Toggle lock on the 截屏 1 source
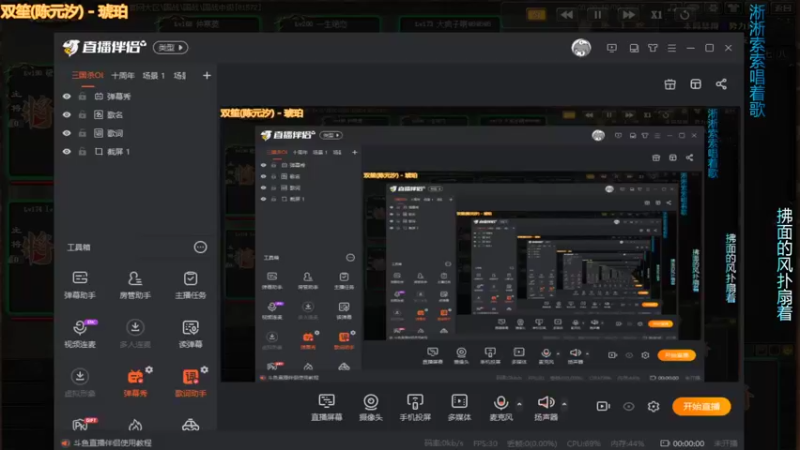800x450 pixels. pyautogui.click(x=82, y=152)
